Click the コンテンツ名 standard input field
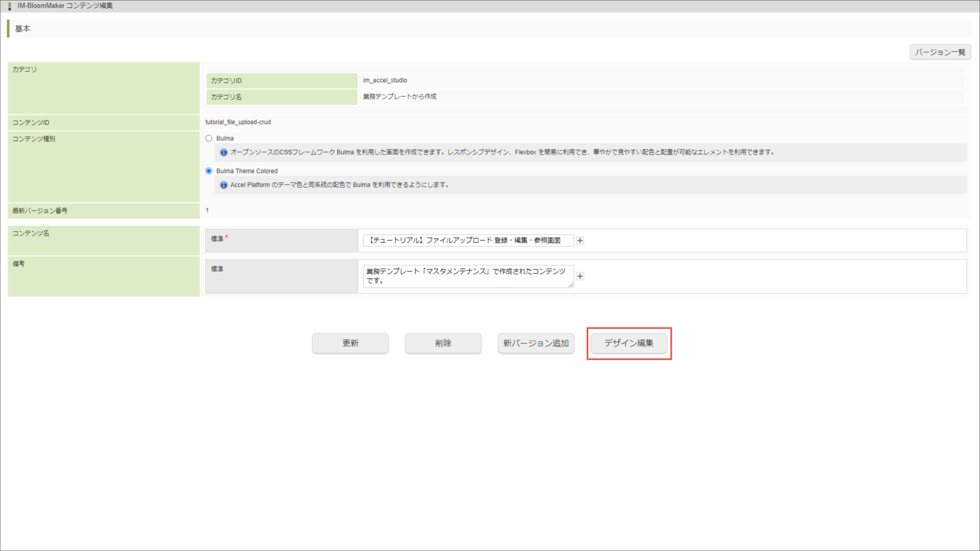The image size is (980, 551). click(x=468, y=240)
